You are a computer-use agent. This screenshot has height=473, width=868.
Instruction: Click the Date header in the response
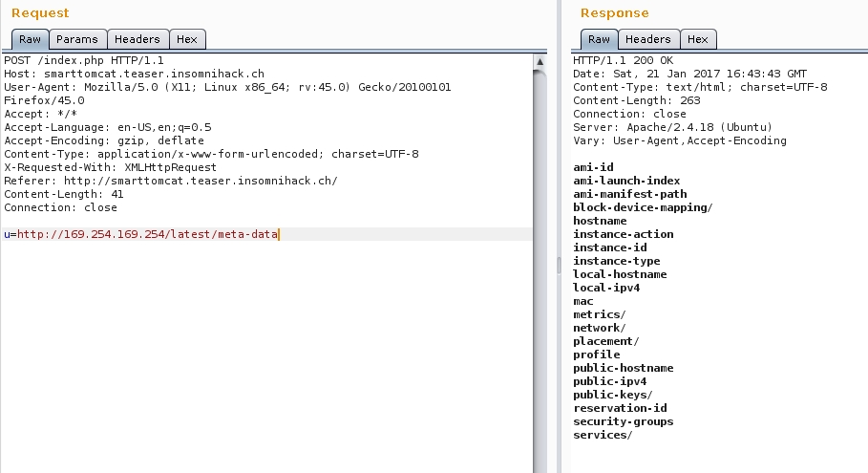[x=689, y=74]
